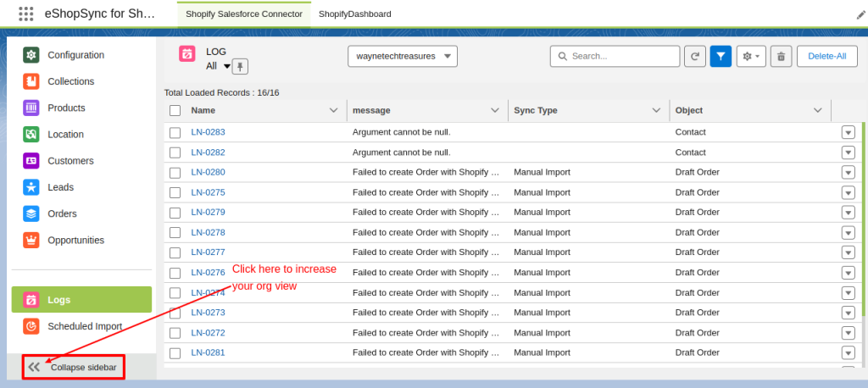Open log record LN-0283
868x388 pixels.
click(209, 132)
